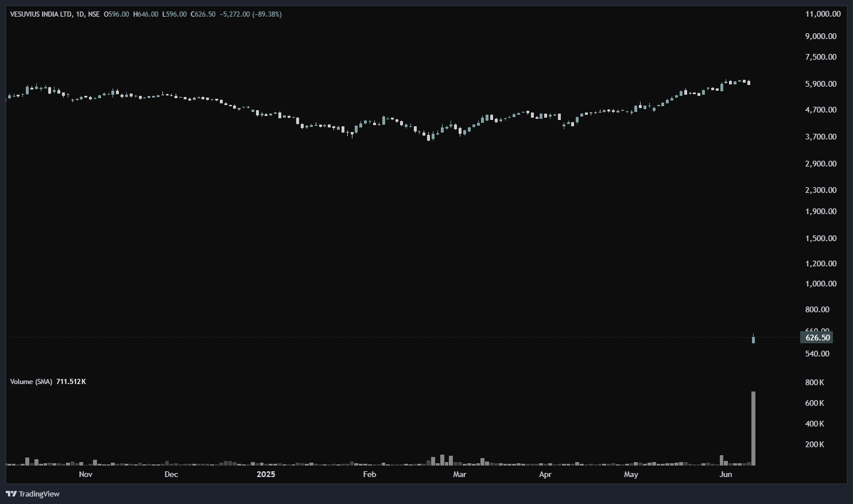Viewport: 853px width, 504px height.
Task: Click the 3,700.00 price axis label
Action: [x=821, y=137]
